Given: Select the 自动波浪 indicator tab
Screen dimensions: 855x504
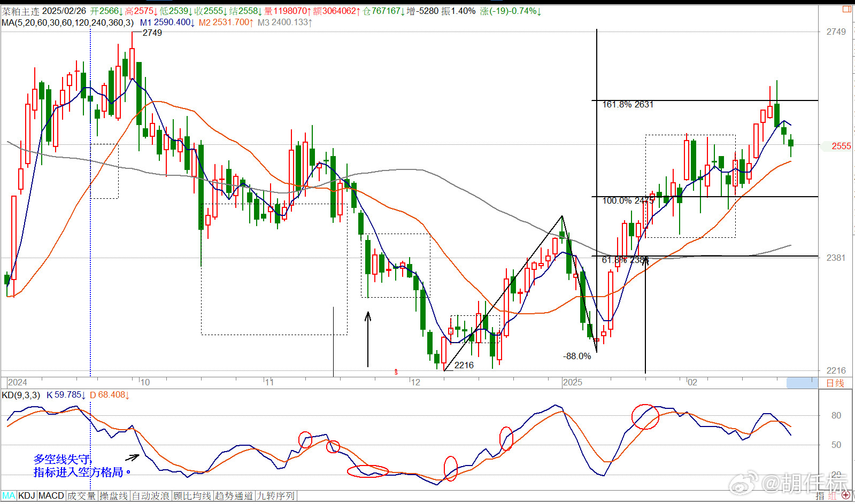Looking at the screenshot, I should tap(151, 496).
